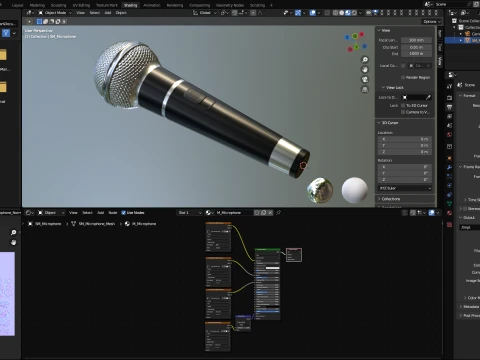Click the unlink X button next to M_Microphone material
This screenshot has width=480, height=360.
pyautogui.click(x=270, y=212)
